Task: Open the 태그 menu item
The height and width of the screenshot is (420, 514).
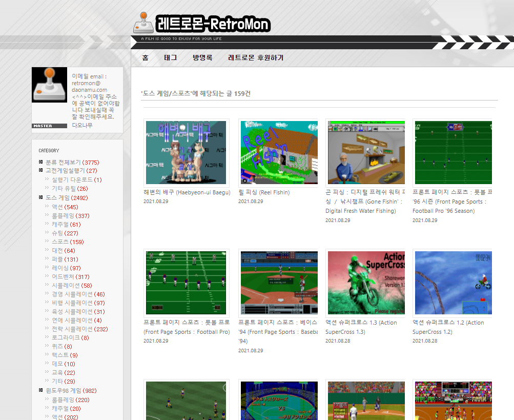Action: tap(171, 58)
